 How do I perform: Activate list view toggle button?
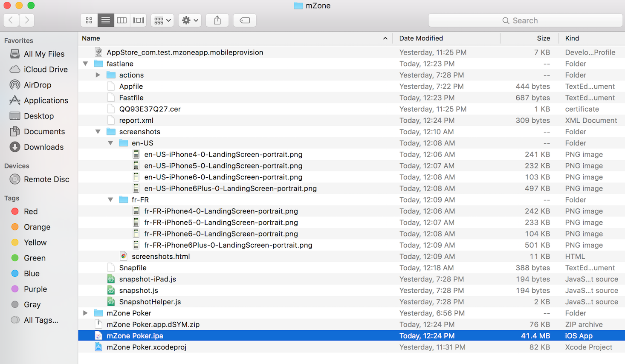tap(106, 20)
